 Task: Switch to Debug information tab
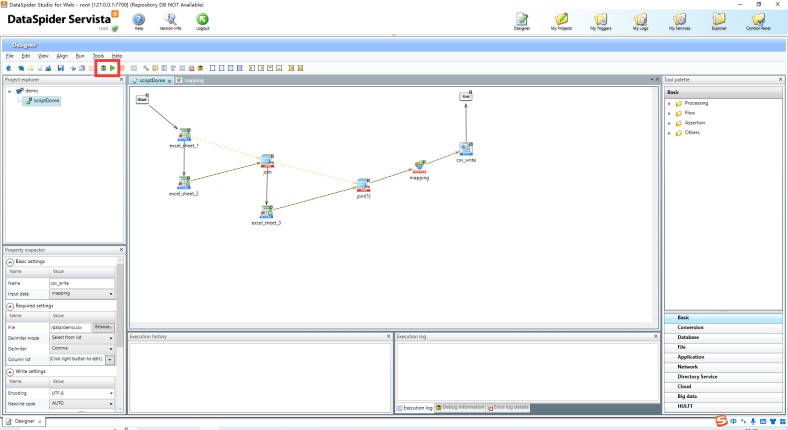point(460,407)
